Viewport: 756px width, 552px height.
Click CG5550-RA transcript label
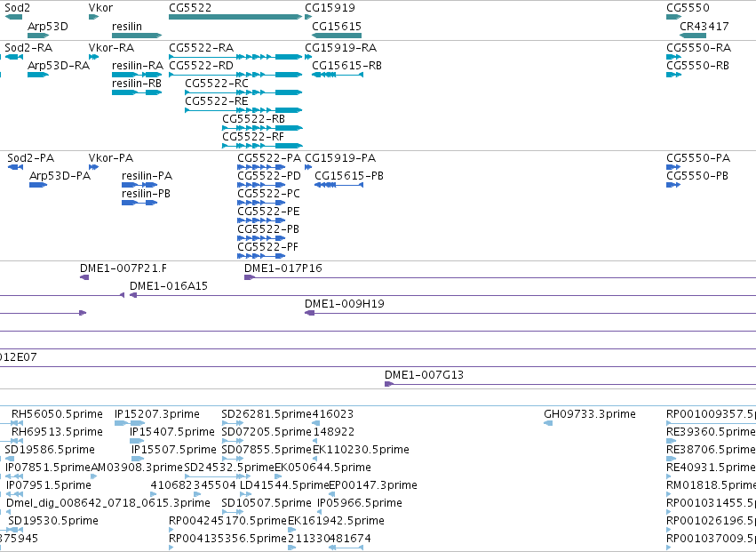click(698, 48)
